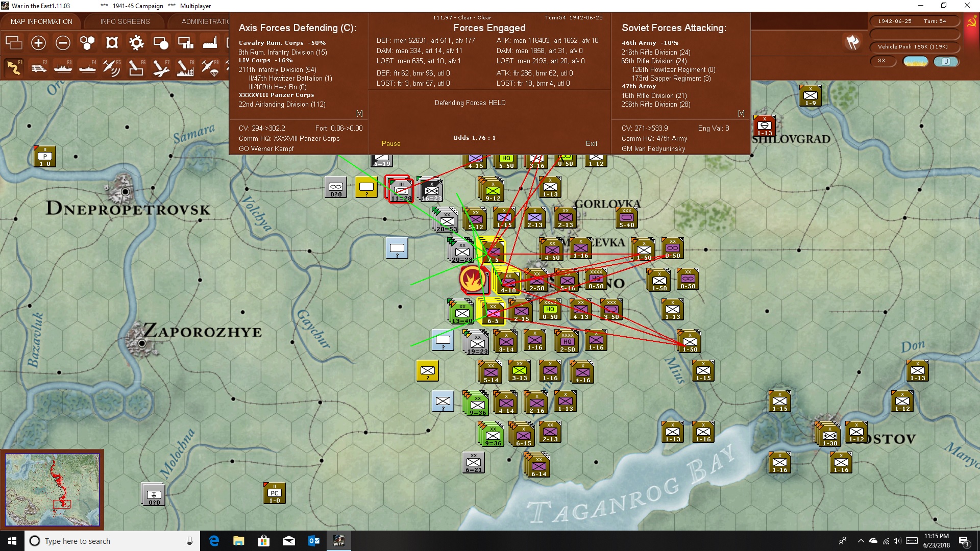Screen dimensions: 980x551
Task: Zoom out with the minus circle icon
Action: click(x=63, y=43)
